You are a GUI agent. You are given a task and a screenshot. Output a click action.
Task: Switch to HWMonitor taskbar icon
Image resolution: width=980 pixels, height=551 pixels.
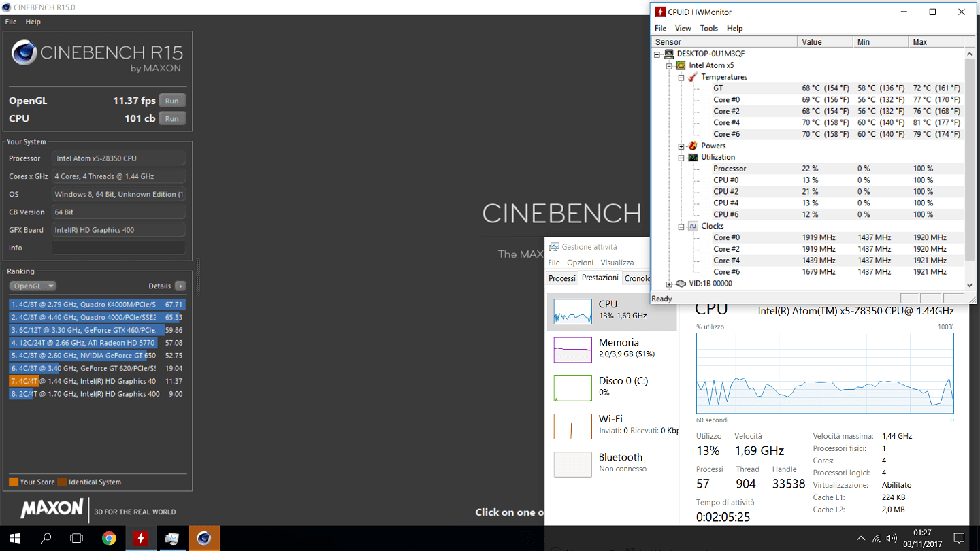141,538
